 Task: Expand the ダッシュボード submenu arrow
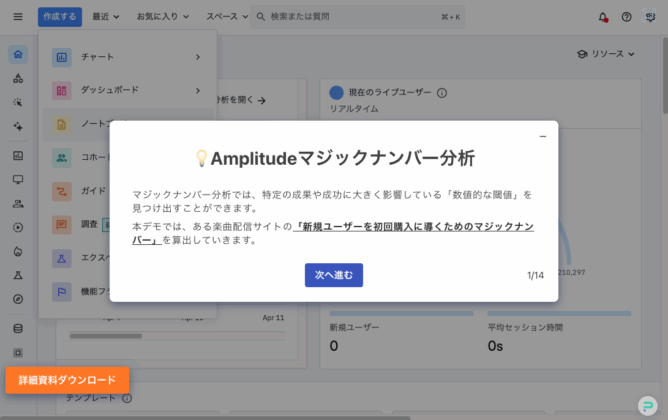[x=198, y=90]
